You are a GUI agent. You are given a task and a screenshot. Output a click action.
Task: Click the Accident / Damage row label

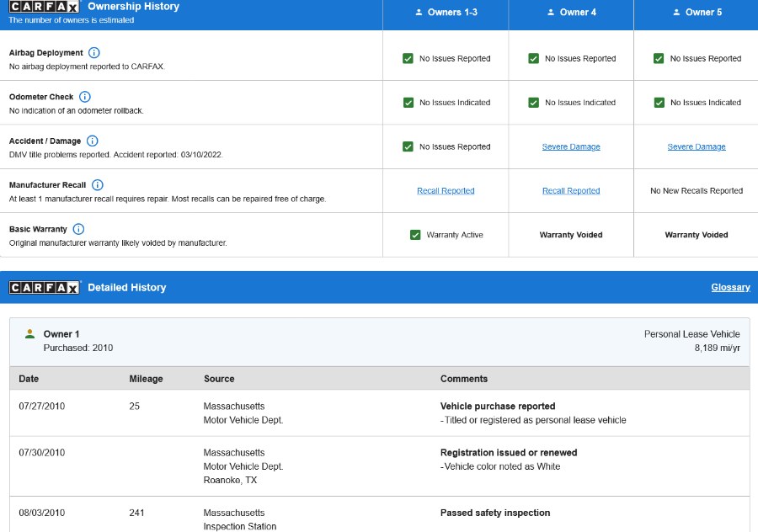[x=45, y=141]
